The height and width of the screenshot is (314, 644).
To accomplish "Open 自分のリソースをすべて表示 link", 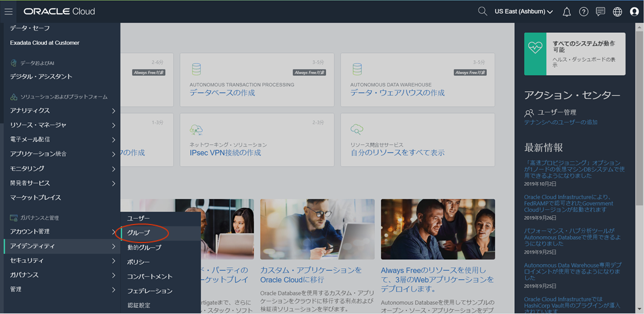I will click(397, 153).
